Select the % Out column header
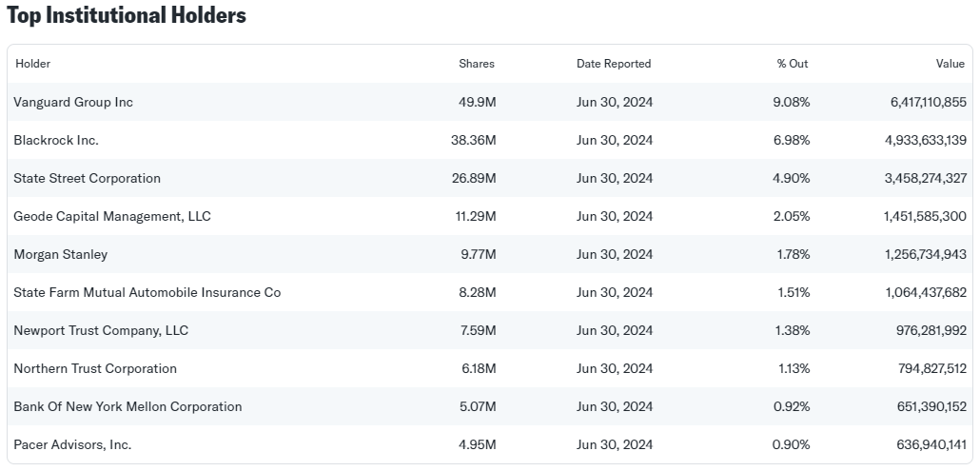 pyautogui.click(x=793, y=64)
